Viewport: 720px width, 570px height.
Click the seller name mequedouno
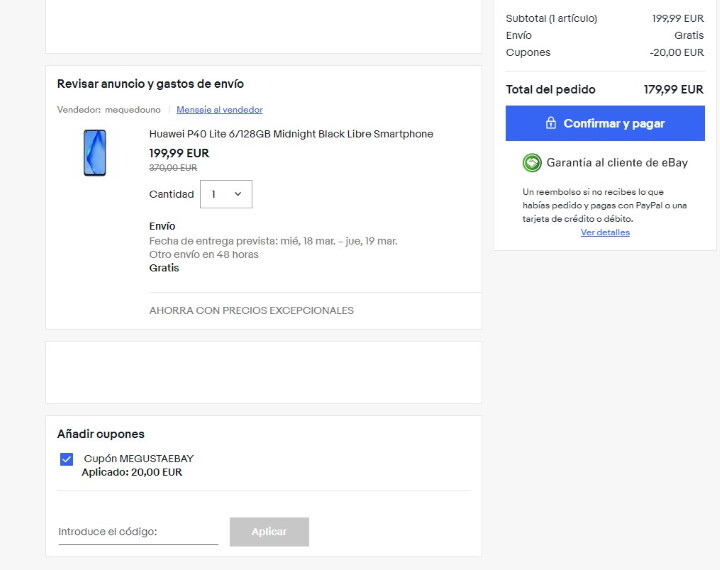pyautogui.click(x=133, y=110)
